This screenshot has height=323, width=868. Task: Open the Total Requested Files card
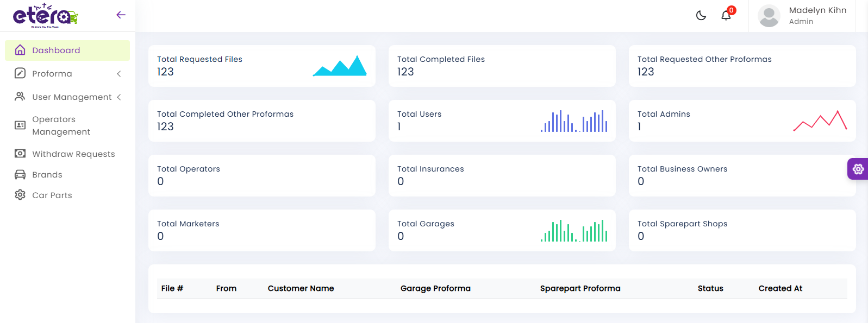tap(261, 66)
